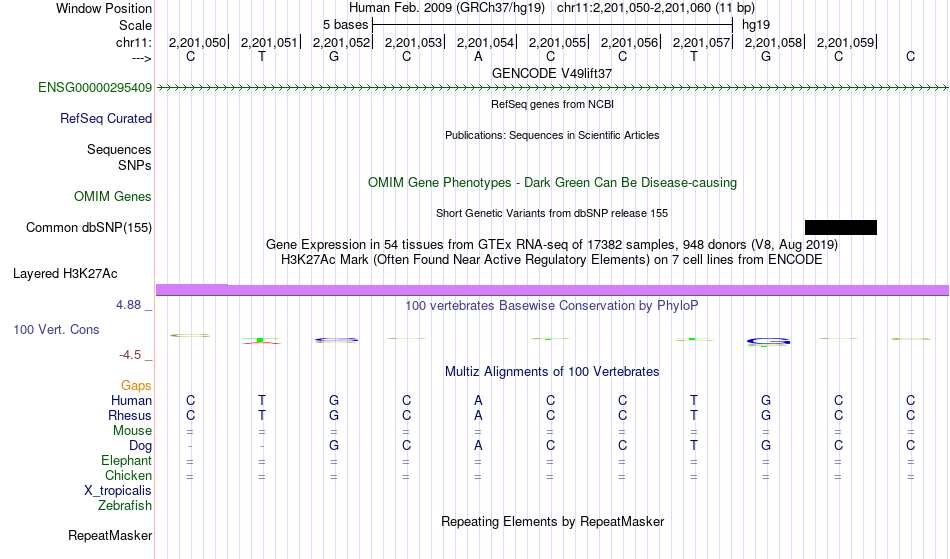Click Repeating Elements by RepeatMasker title
This screenshot has height=559, width=950.
pyautogui.click(x=553, y=521)
